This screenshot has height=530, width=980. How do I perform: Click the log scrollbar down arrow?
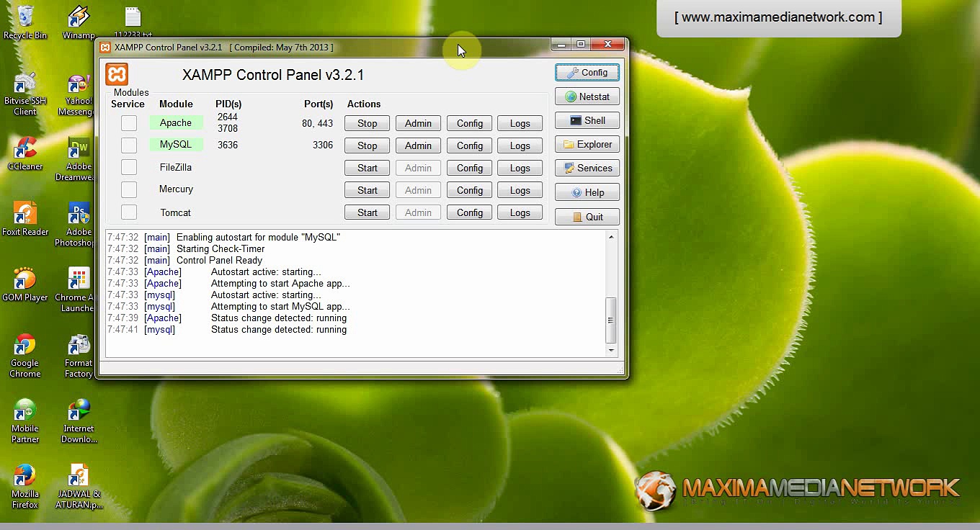click(611, 350)
